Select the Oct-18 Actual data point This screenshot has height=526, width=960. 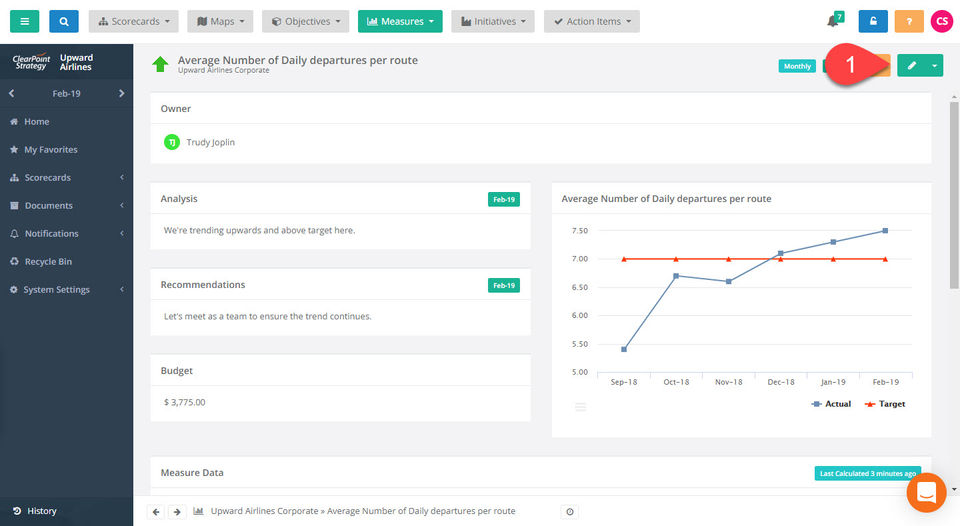(x=676, y=276)
